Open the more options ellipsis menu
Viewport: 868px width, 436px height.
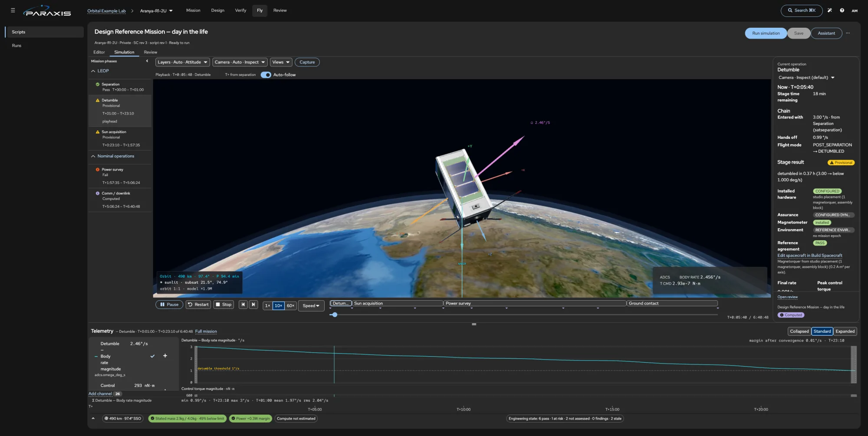(x=848, y=33)
